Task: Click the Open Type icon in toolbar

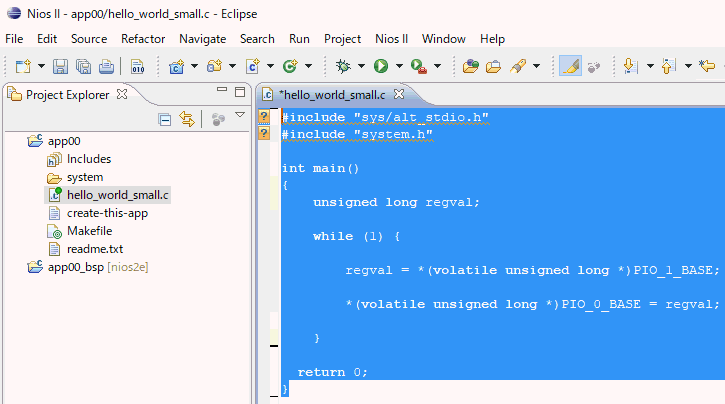Action: (471, 66)
